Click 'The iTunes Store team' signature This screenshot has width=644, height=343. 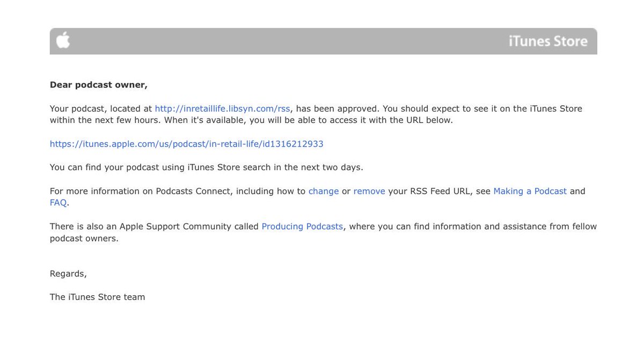[x=98, y=297]
